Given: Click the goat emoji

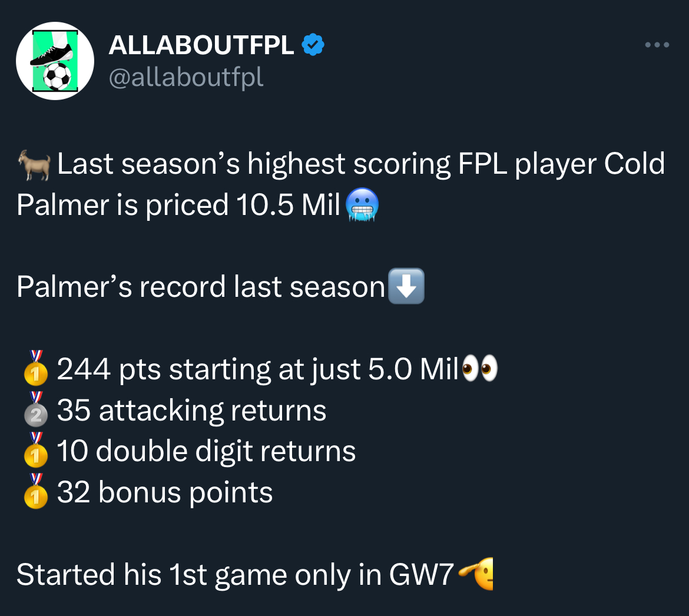Looking at the screenshot, I should point(34,165).
